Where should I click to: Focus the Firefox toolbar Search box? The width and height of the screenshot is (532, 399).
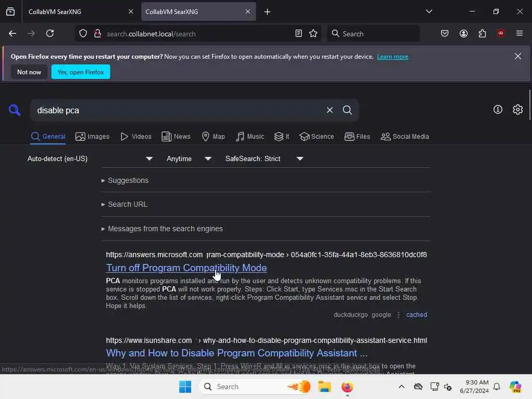(x=373, y=34)
